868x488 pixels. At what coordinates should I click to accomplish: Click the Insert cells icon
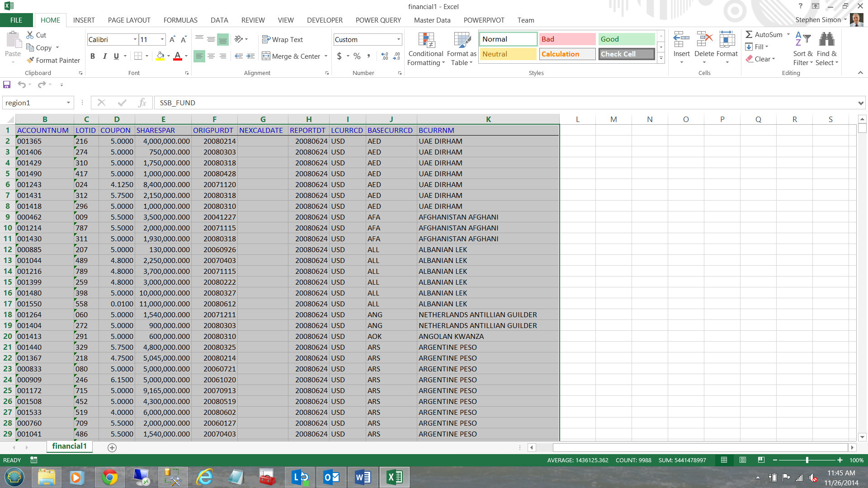point(681,41)
